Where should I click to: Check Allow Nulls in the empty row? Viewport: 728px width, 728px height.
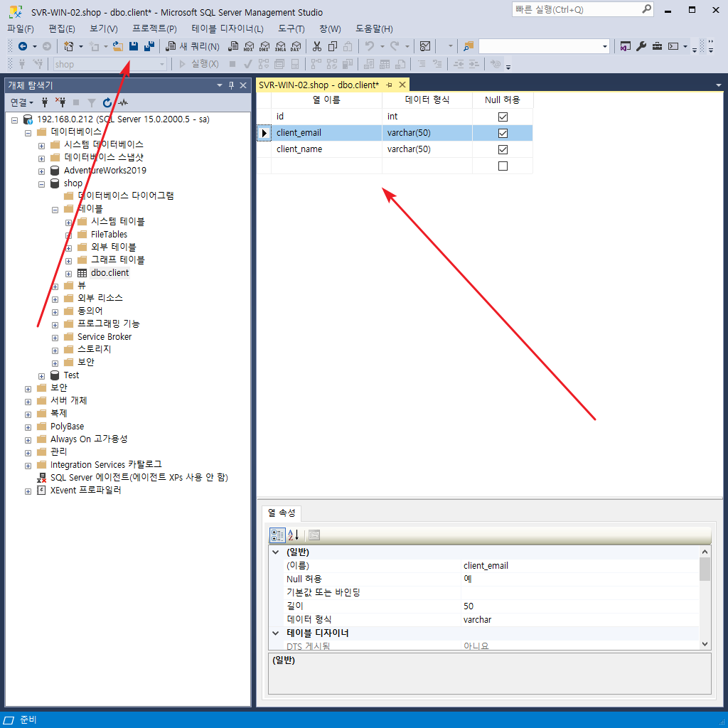[x=503, y=166]
